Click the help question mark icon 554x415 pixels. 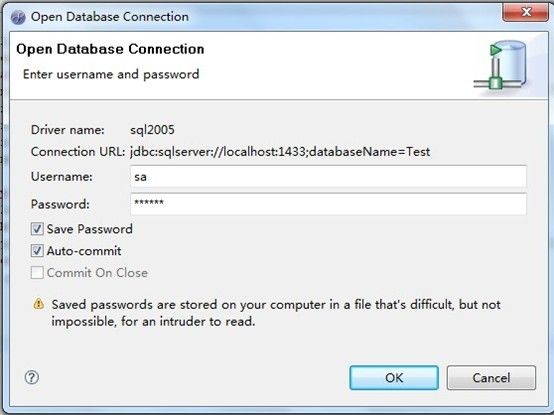coord(32,377)
